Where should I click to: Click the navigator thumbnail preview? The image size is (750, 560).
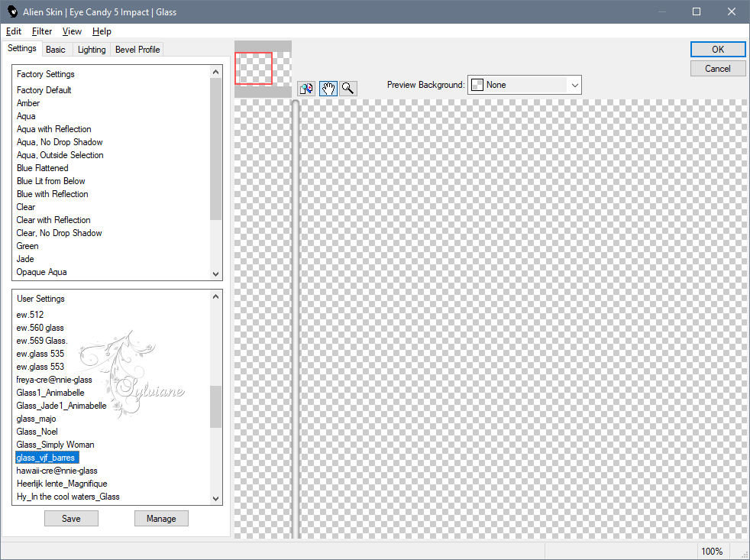click(263, 69)
